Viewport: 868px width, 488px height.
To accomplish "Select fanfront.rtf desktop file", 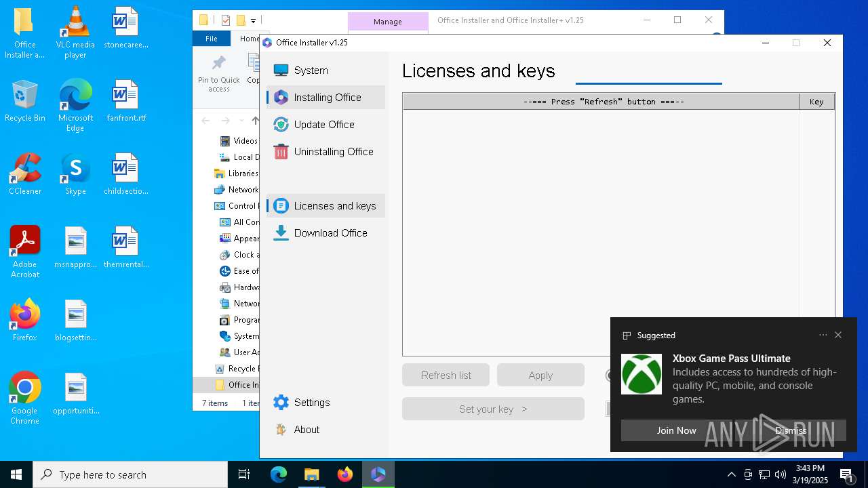I will click(x=125, y=102).
